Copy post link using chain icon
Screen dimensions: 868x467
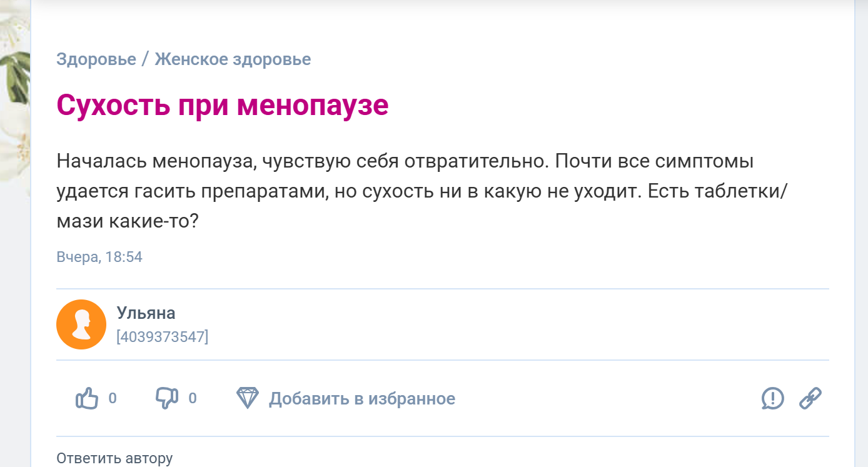tap(810, 398)
